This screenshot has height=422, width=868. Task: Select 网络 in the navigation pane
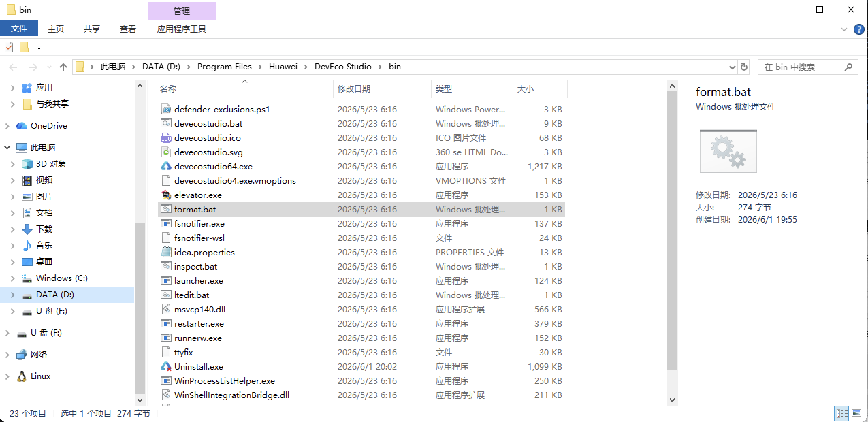click(39, 355)
